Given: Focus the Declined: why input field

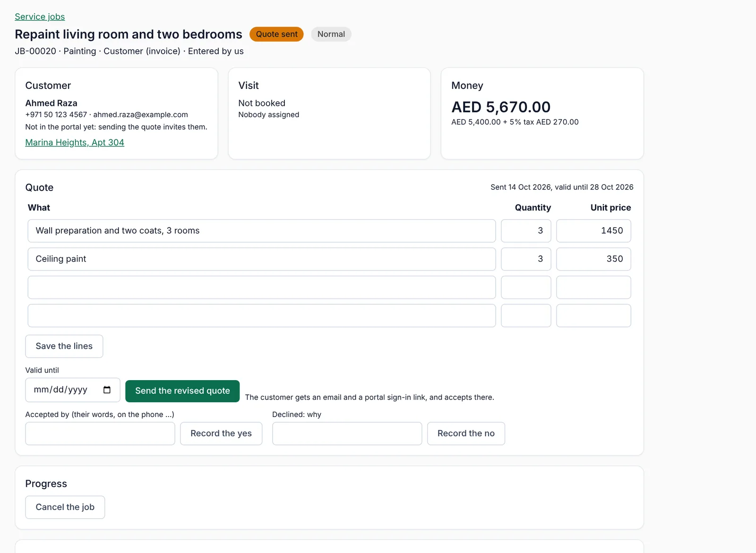Looking at the screenshot, I should point(347,434).
